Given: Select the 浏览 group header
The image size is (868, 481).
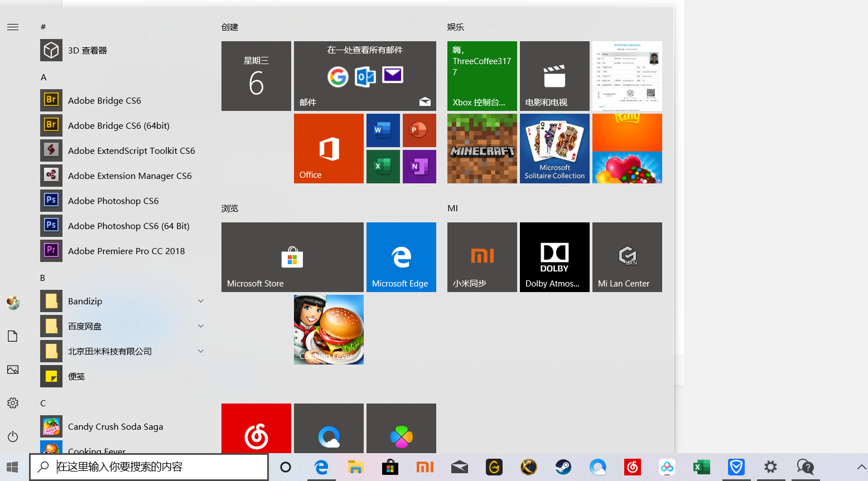Looking at the screenshot, I should pos(230,208).
